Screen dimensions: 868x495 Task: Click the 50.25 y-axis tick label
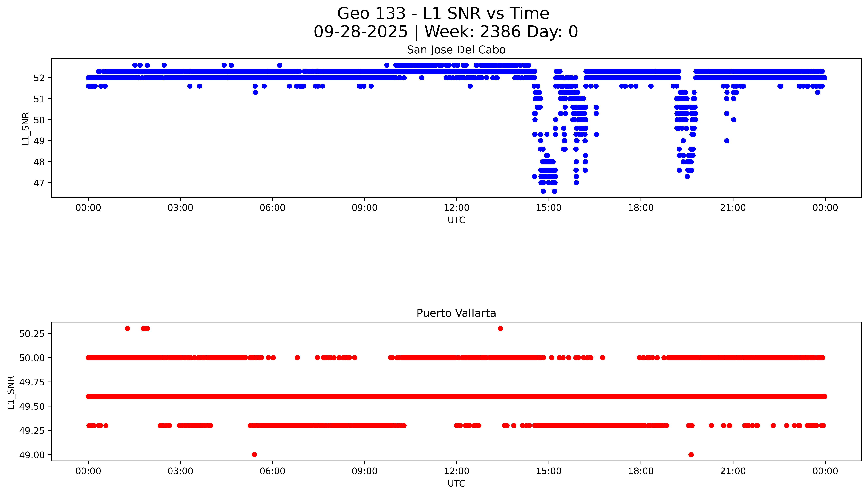point(32,334)
